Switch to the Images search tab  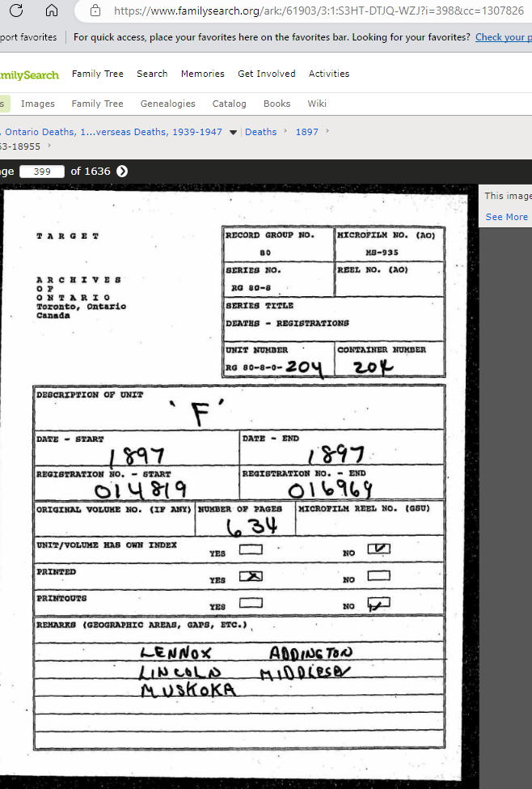[x=38, y=104]
